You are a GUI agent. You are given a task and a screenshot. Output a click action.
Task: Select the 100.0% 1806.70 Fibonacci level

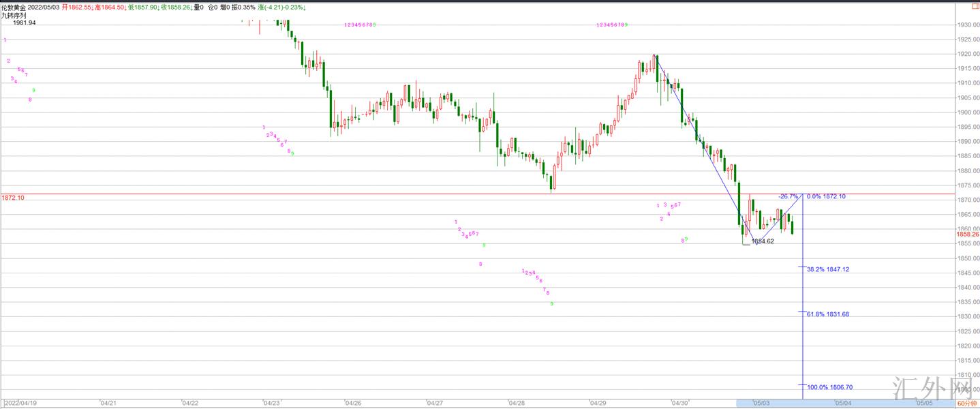click(829, 387)
